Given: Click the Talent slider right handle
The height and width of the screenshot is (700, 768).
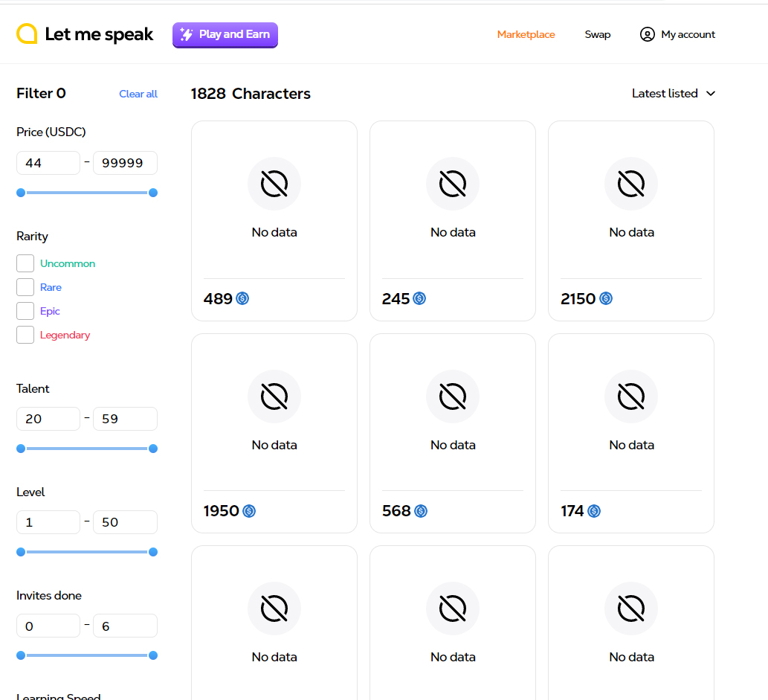Looking at the screenshot, I should 153,449.
